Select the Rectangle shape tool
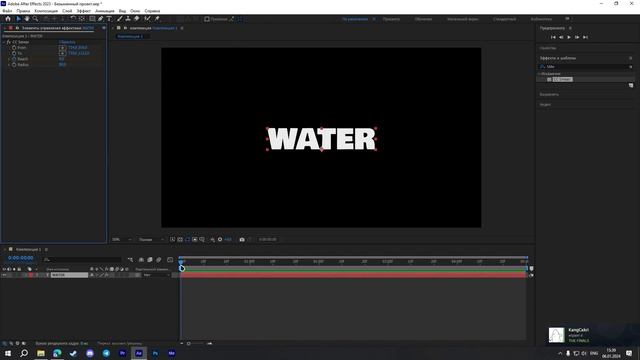This screenshot has width=640, height=360. pos(92,19)
